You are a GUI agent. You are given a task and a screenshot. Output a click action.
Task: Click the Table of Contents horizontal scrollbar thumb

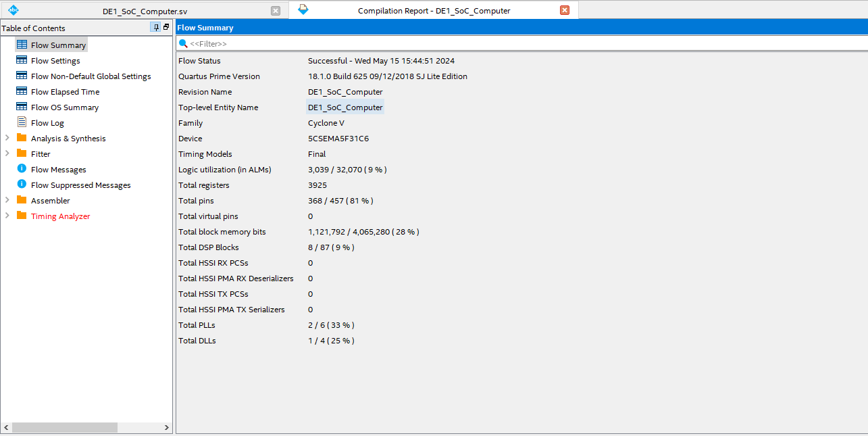[65, 428]
